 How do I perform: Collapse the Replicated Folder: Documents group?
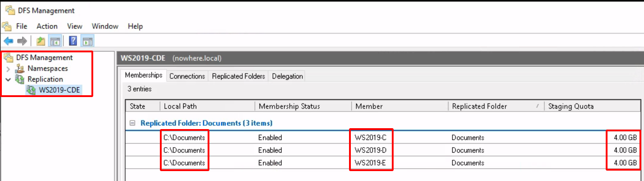(132, 123)
